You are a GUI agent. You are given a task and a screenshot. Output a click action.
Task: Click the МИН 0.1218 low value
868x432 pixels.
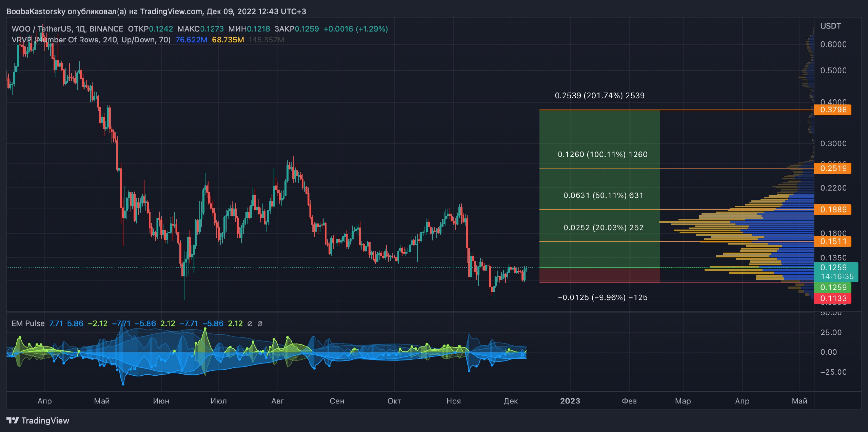pyautogui.click(x=249, y=29)
